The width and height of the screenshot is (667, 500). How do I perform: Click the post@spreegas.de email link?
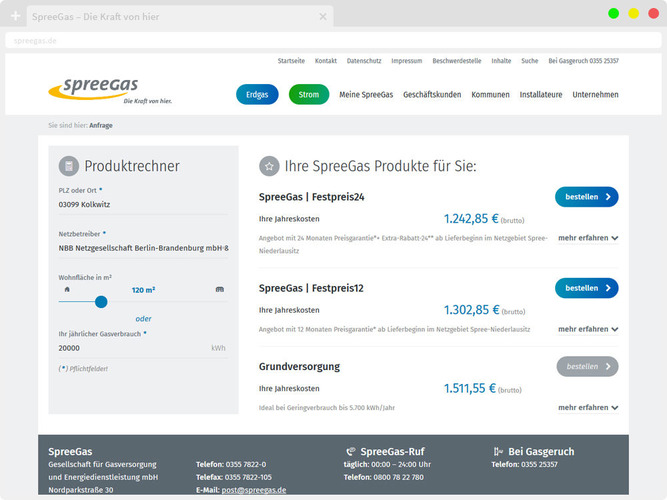(253, 490)
